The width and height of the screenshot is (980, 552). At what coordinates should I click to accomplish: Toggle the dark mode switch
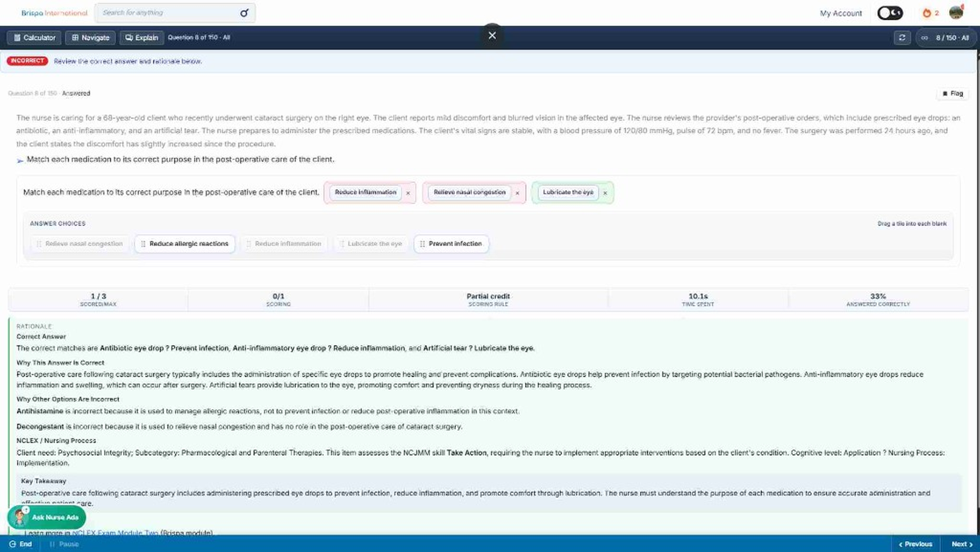890,13
